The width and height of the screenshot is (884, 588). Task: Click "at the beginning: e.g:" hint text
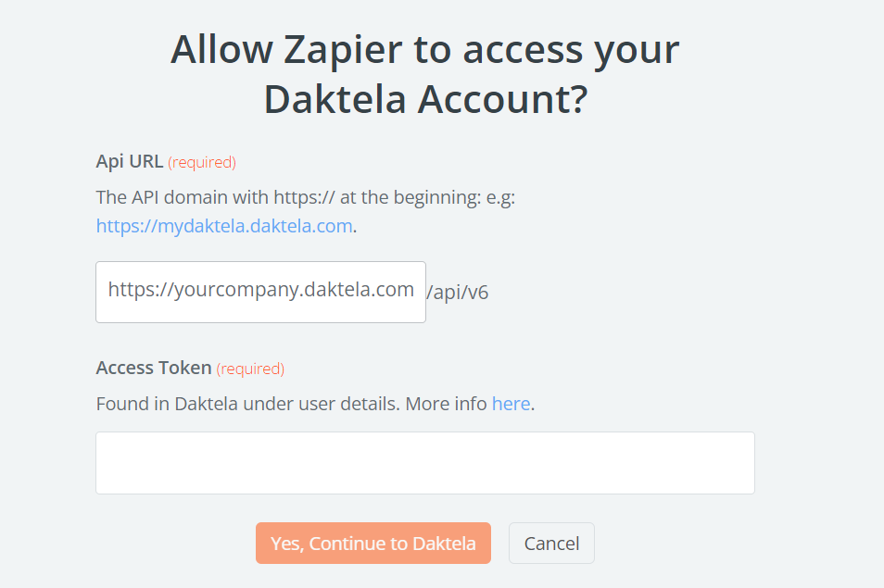point(427,197)
